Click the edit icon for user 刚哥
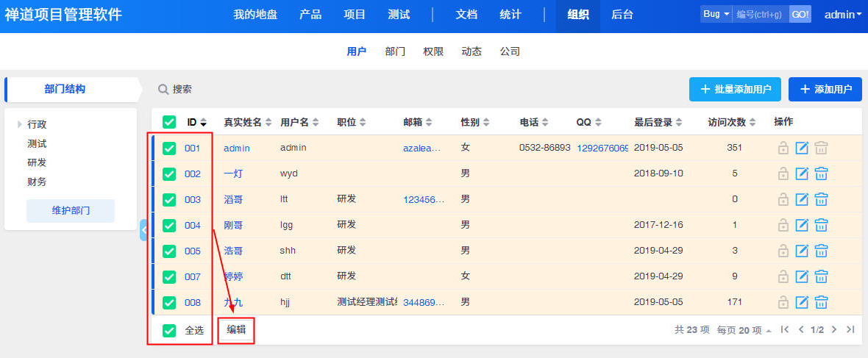 click(x=803, y=225)
